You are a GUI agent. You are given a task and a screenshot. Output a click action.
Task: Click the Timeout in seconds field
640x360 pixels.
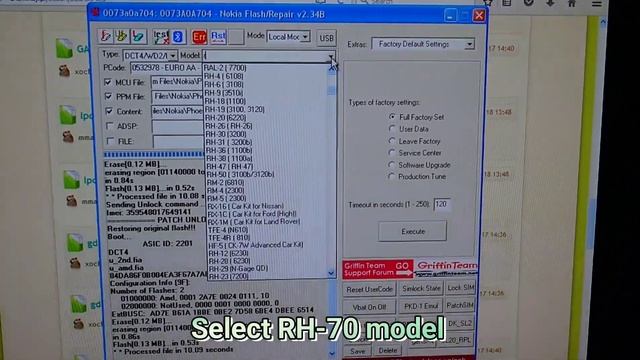click(x=442, y=204)
